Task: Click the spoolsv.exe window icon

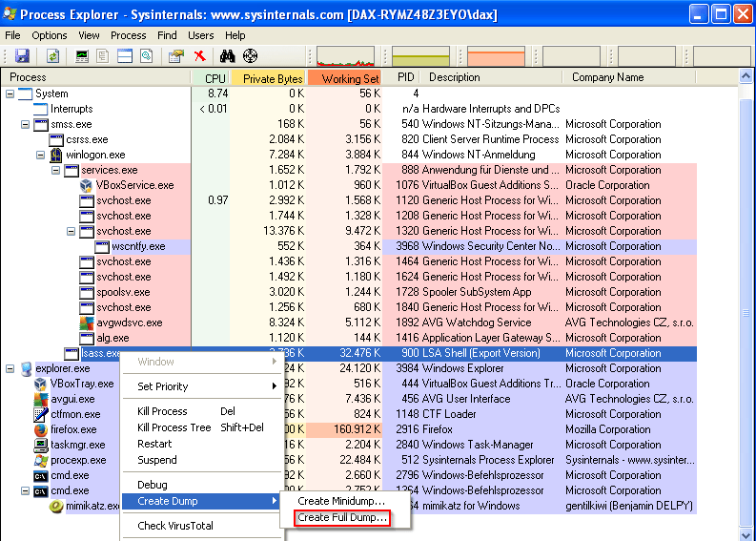Action: pyautogui.click(x=87, y=293)
